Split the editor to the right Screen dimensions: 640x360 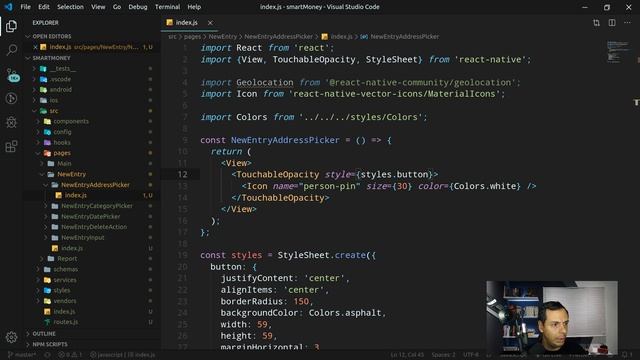(612, 23)
